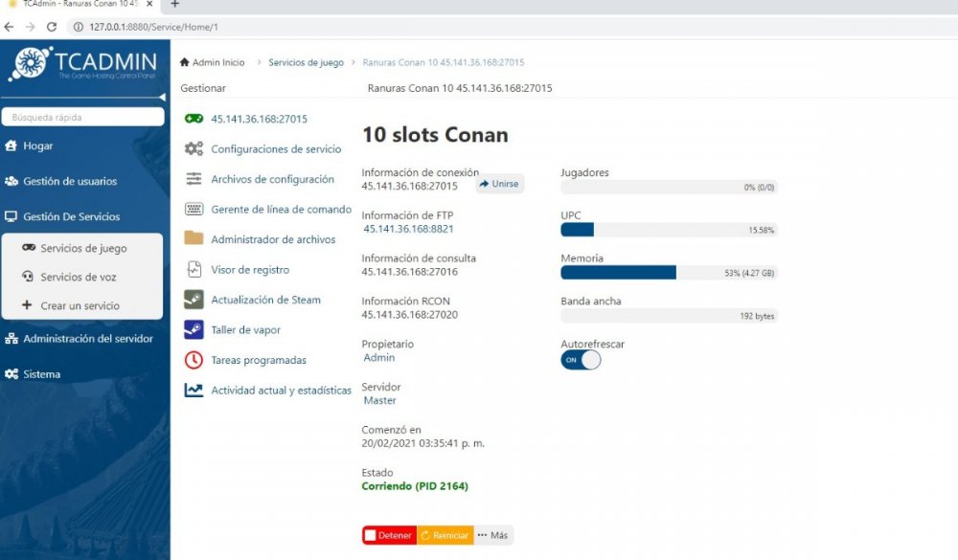Screen dimensions: 958x560
Task: Click the Memoria usage progress bar
Action: coord(668,273)
